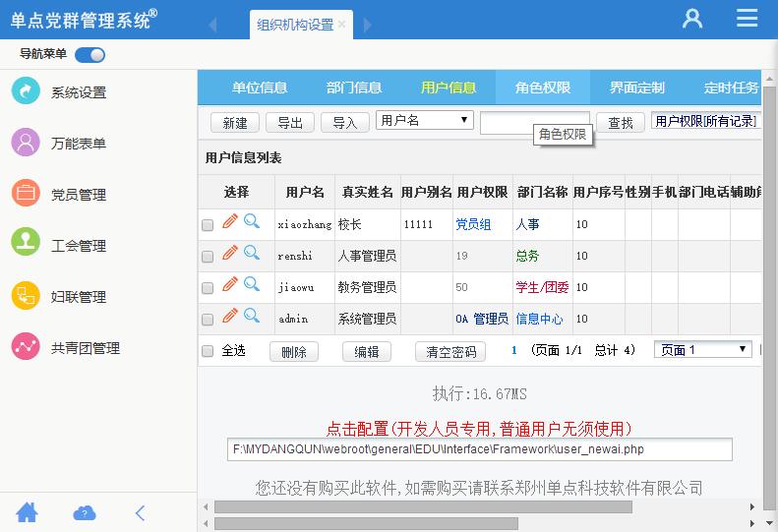
Task: Click the 编辑 button below the table
Action: [367, 352]
